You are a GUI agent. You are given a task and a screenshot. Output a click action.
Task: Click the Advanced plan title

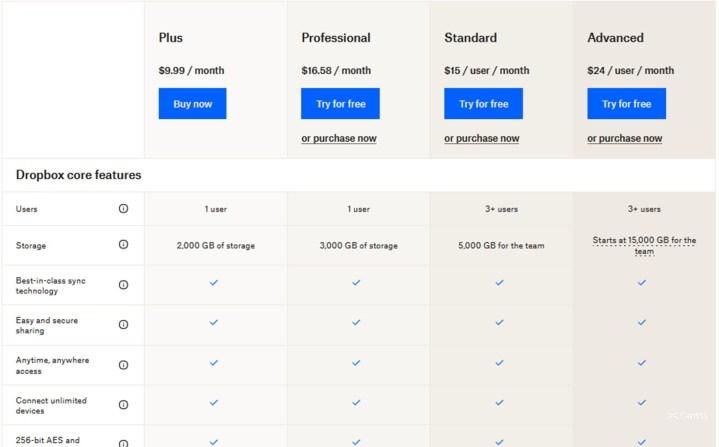pyautogui.click(x=615, y=38)
